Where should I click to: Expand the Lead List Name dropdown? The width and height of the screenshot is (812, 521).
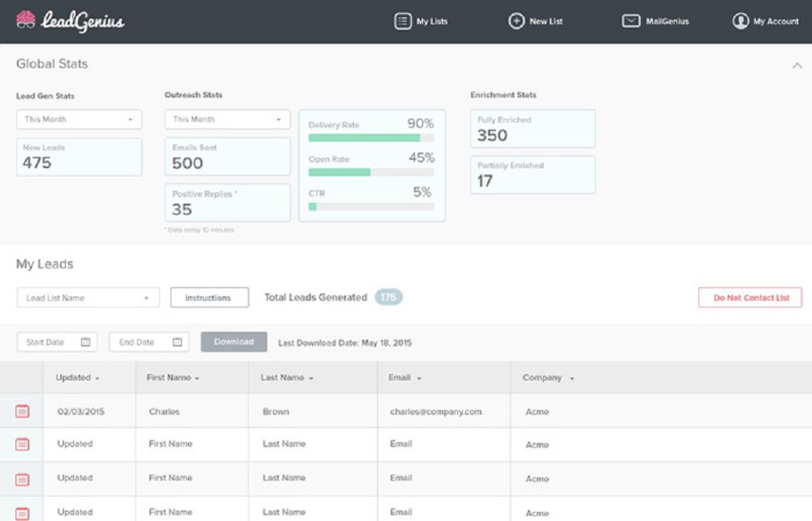click(x=88, y=298)
